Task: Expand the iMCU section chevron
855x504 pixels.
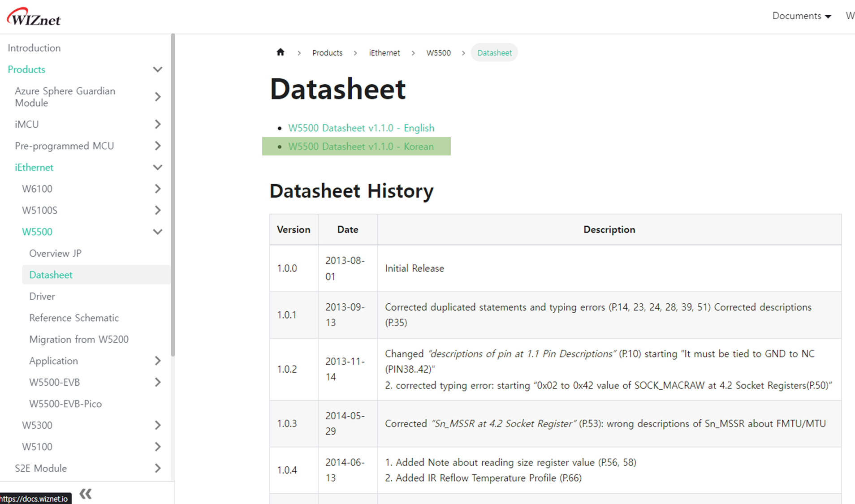Action: pyautogui.click(x=158, y=124)
